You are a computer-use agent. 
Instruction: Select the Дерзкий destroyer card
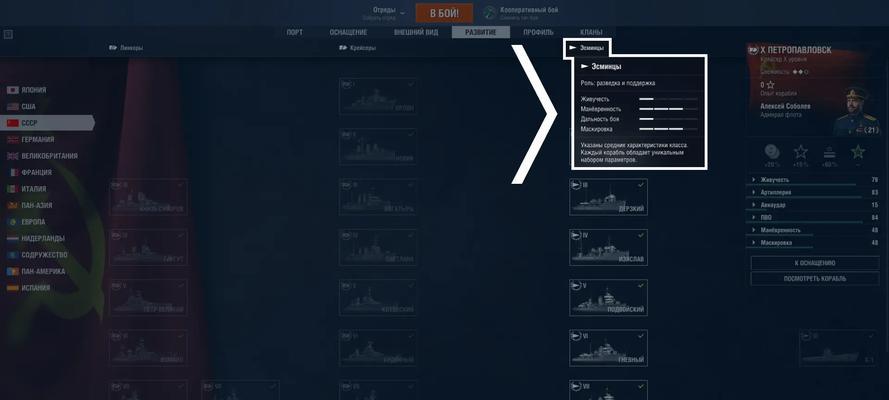608,197
